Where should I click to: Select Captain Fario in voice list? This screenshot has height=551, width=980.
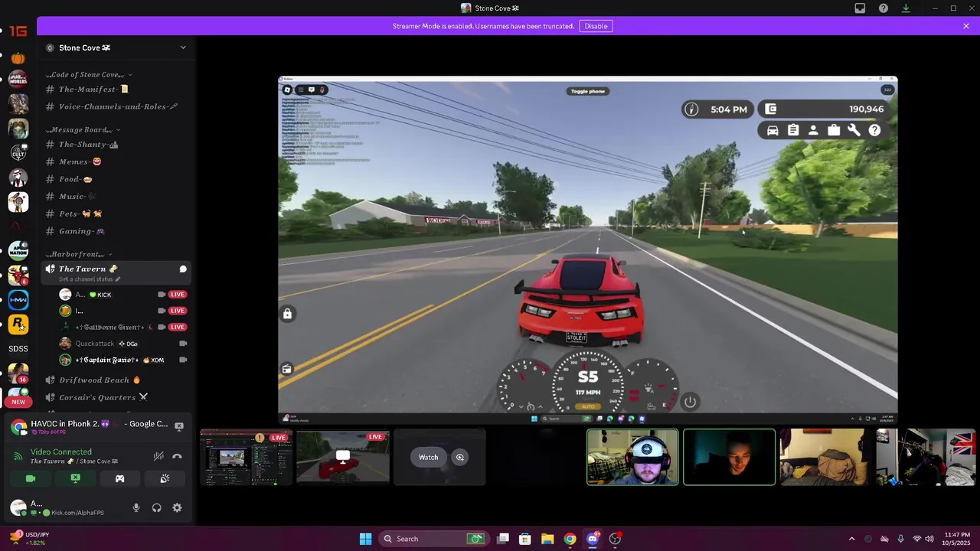[x=122, y=360]
